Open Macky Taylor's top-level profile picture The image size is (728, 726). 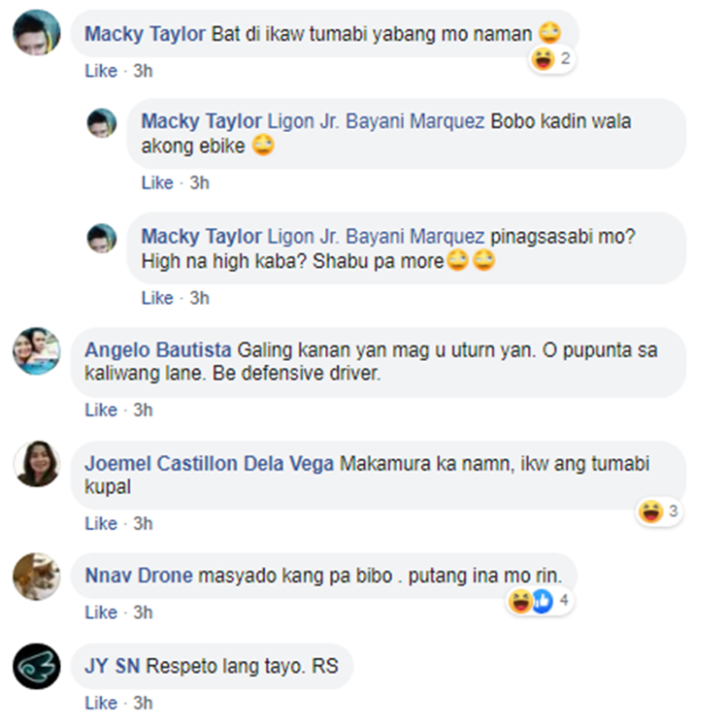37,32
